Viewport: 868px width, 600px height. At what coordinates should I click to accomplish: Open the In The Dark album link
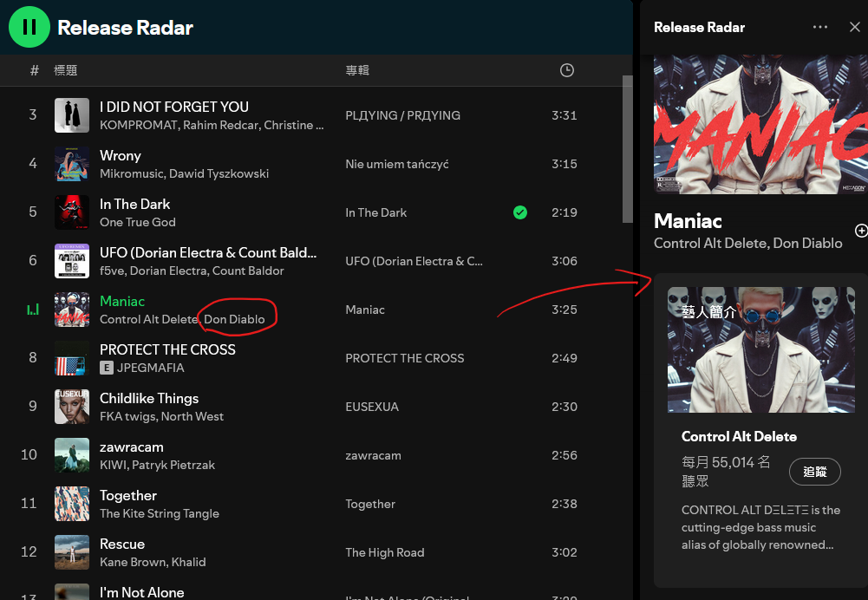(x=375, y=212)
